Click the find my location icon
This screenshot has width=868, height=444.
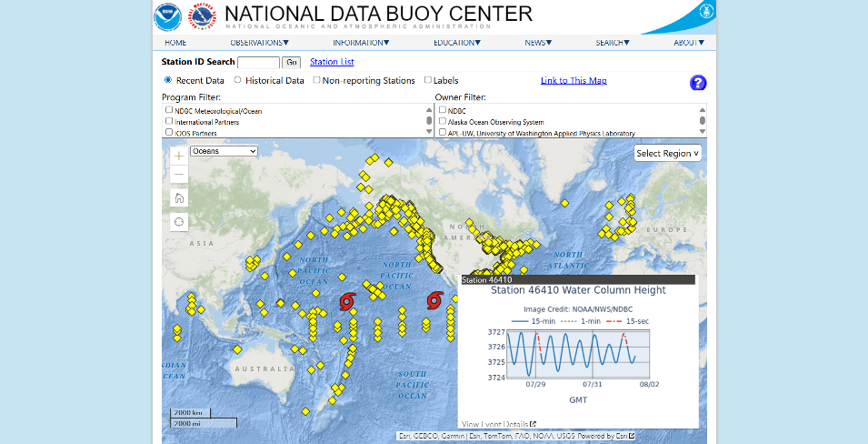pos(179,222)
